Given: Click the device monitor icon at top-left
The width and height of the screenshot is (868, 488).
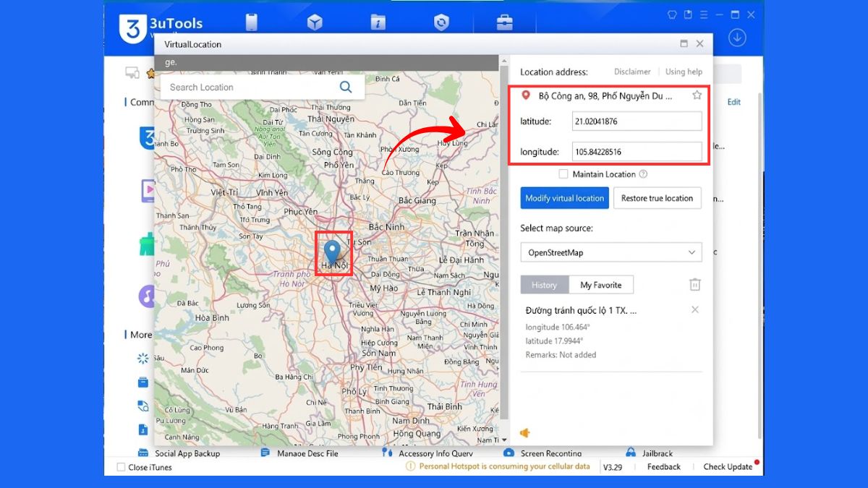Looking at the screenshot, I should pos(132,72).
